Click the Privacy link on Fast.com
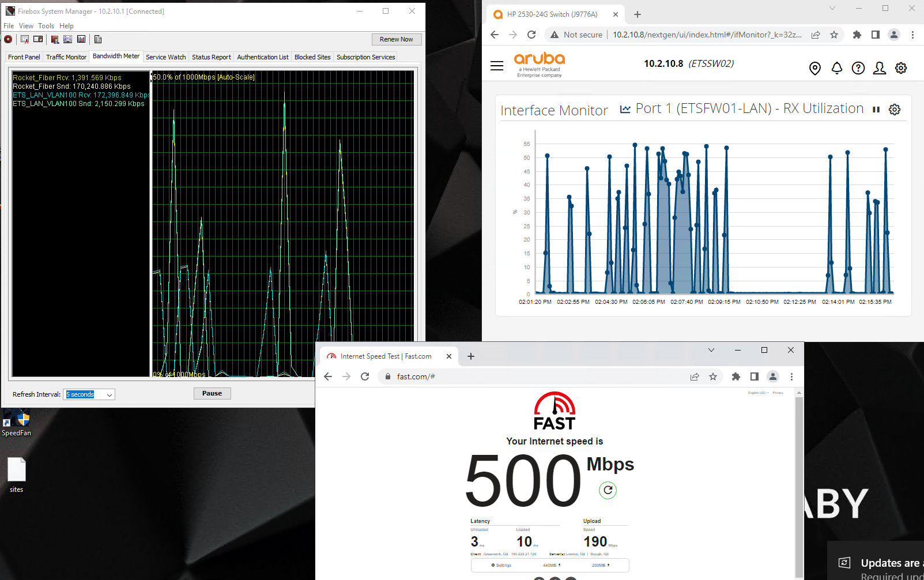Image resolution: width=924 pixels, height=580 pixels. (x=778, y=393)
